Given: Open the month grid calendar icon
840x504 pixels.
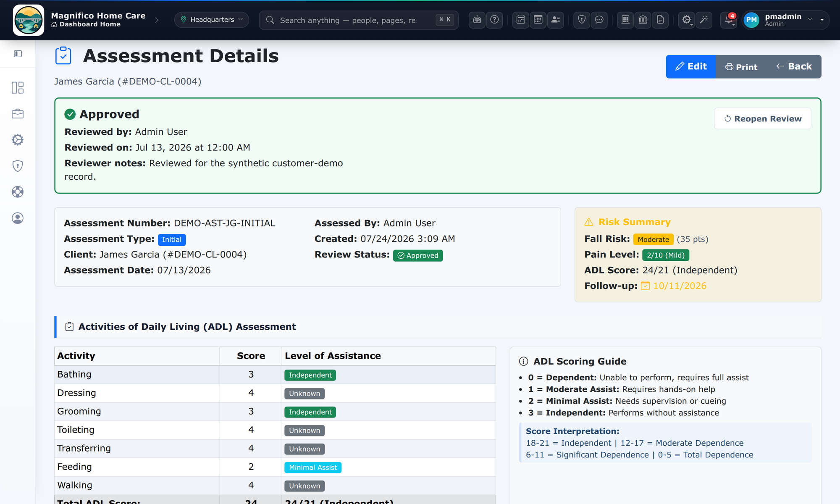Looking at the screenshot, I should pos(538,20).
